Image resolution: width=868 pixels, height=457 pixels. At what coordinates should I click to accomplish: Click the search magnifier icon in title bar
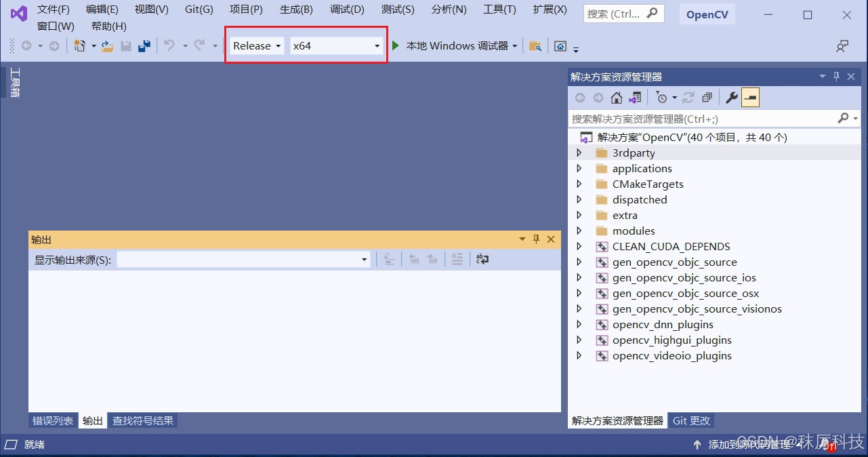[653, 13]
